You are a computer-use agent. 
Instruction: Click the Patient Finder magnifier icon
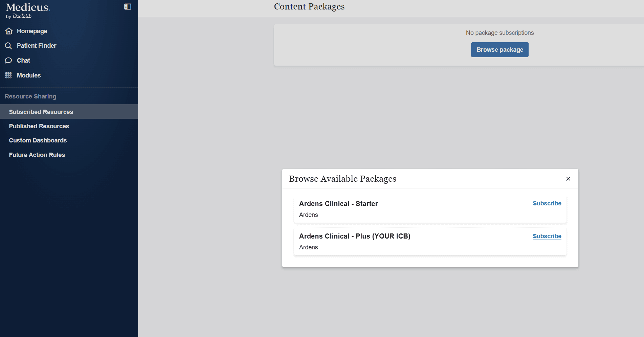point(8,46)
